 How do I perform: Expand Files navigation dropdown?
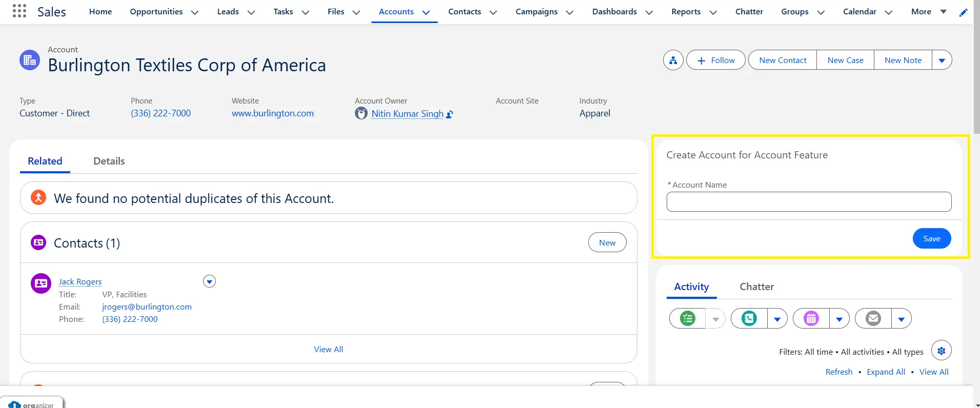pos(356,12)
